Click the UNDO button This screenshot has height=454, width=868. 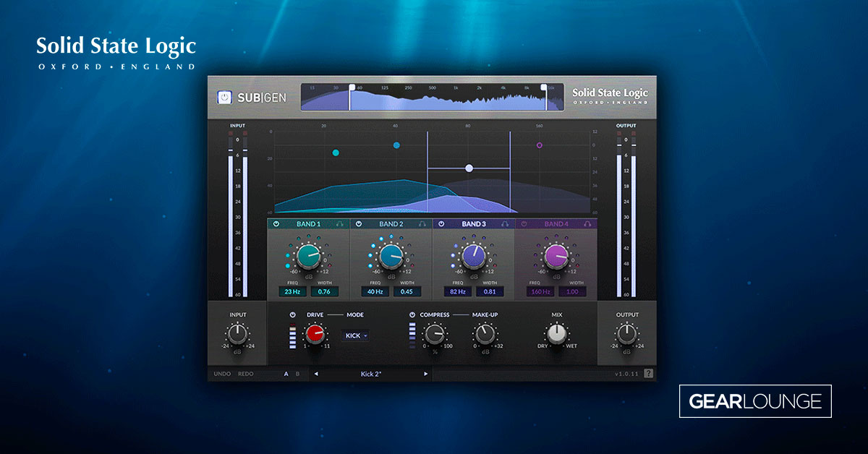(x=224, y=374)
